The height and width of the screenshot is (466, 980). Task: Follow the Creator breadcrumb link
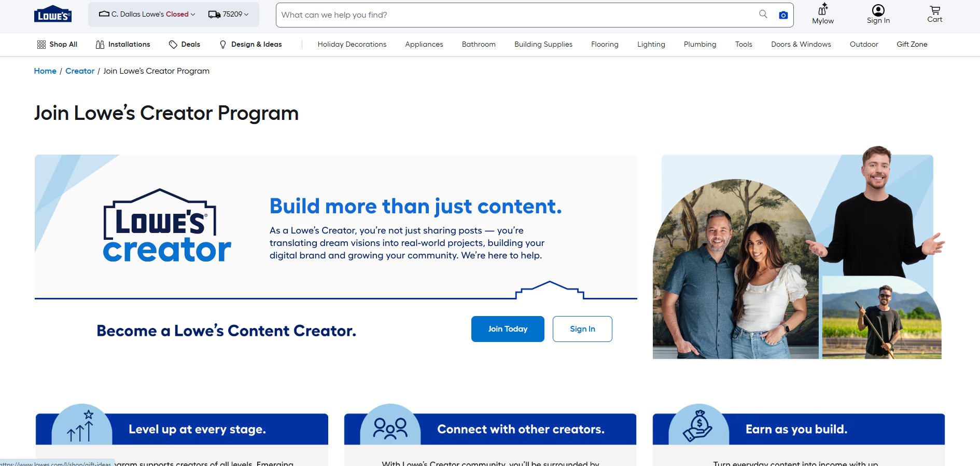pyautogui.click(x=80, y=71)
